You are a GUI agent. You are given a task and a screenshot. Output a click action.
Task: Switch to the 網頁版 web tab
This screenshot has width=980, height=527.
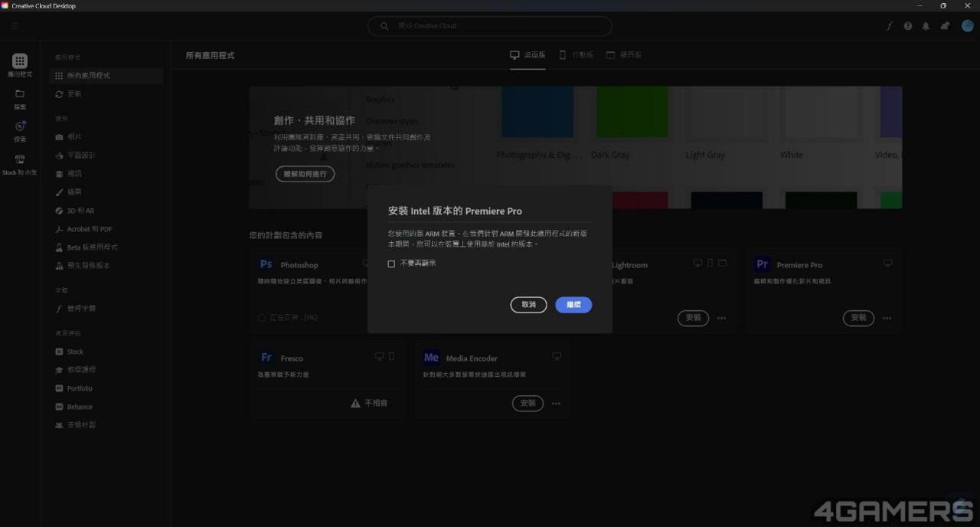pos(624,55)
